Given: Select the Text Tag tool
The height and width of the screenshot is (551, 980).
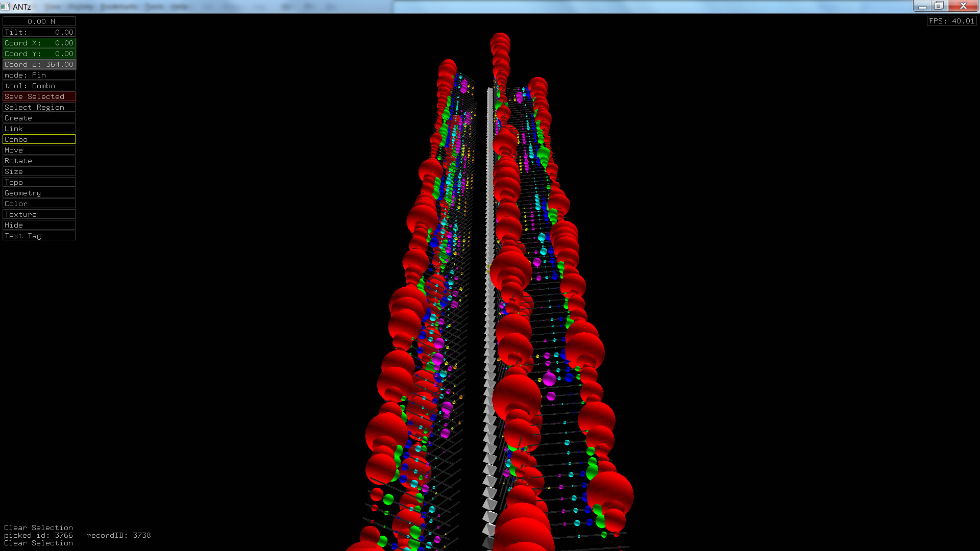Looking at the screenshot, I should 39,236.
